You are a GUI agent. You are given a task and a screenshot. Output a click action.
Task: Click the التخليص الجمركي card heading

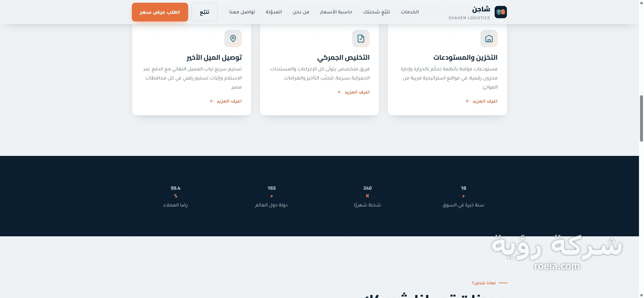click(343, 58)
